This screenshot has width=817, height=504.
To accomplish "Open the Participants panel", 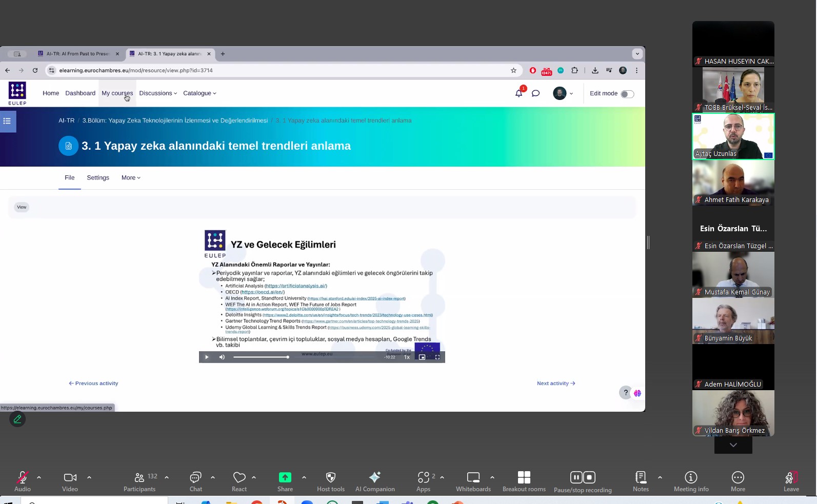I will (140, 481).
